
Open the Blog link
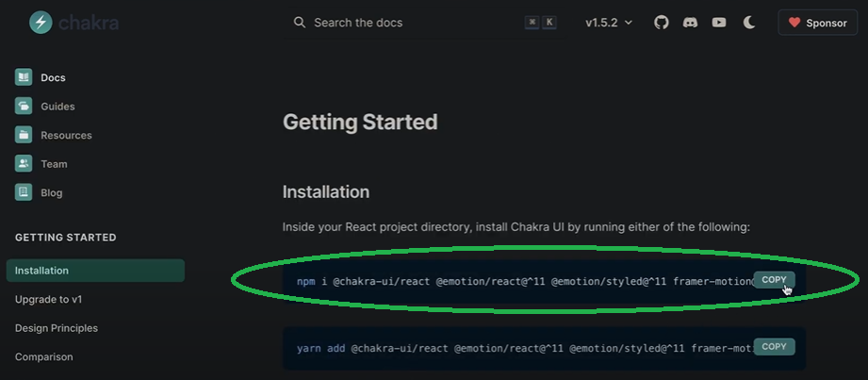pos(52,192)
